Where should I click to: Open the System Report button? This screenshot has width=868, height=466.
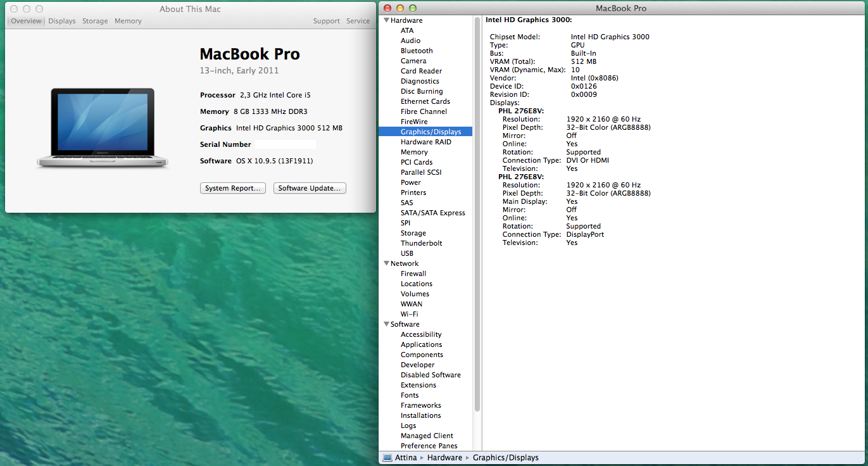(232, 188)
